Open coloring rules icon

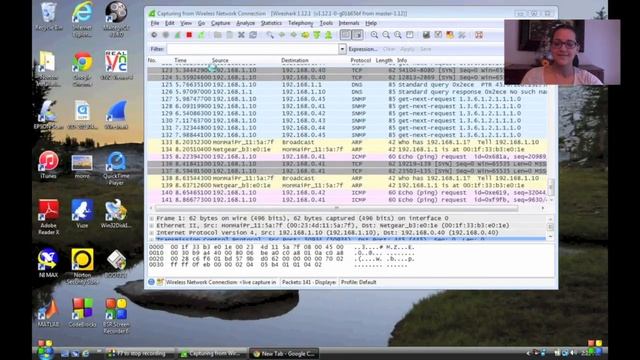tap(450, 35)
